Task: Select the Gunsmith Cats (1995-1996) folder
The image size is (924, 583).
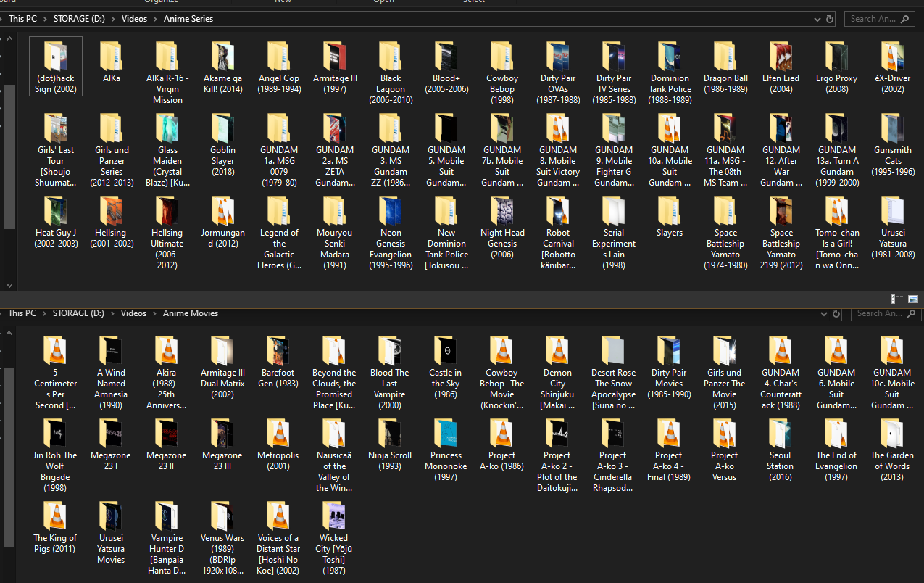Action: coord(893,144)
